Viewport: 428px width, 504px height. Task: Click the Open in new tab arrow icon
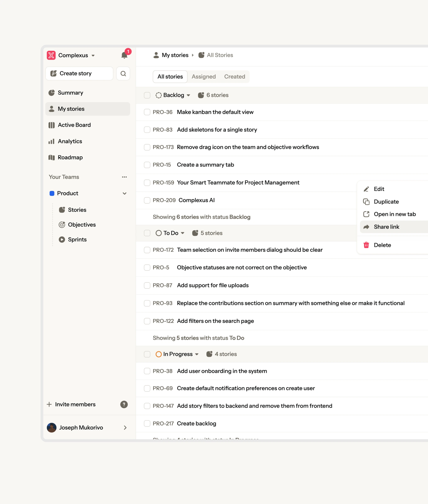tap(366, 214)
